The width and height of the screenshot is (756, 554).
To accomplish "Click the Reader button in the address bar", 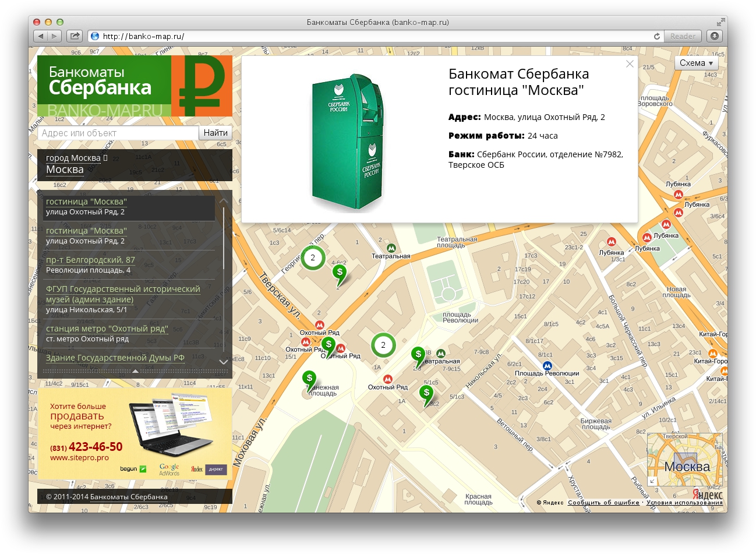I will pos(683,36).
